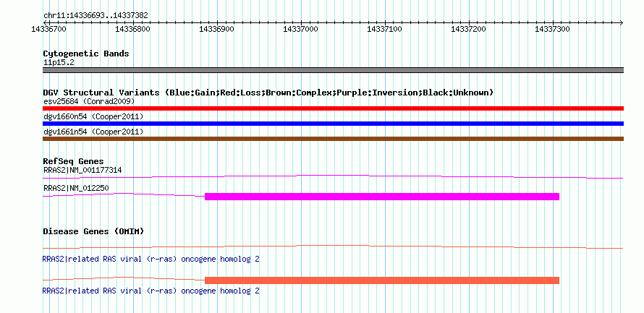Click the RRAS2|NM_012250 transcript label
644x313 pixels.
[76, 188]
